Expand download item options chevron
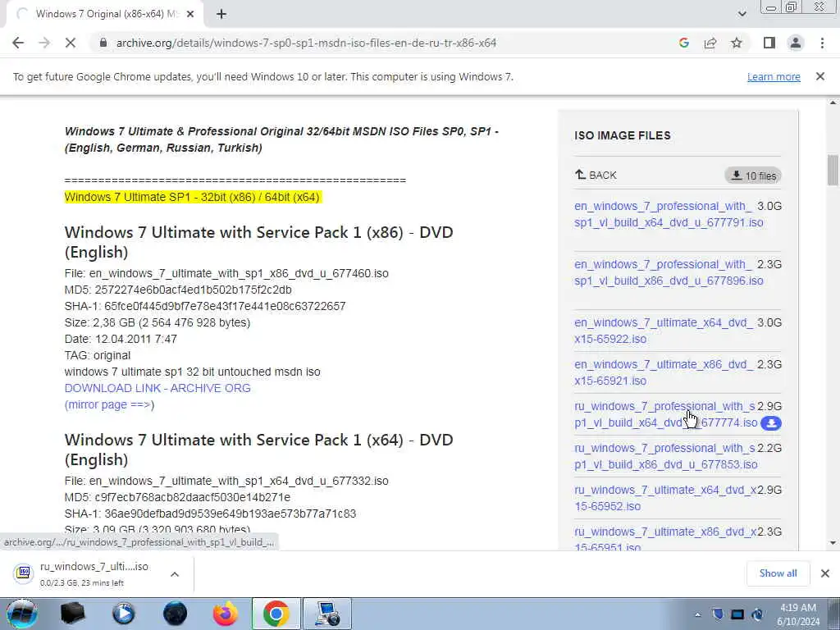The image size is (840, 630). click(175, 573)
